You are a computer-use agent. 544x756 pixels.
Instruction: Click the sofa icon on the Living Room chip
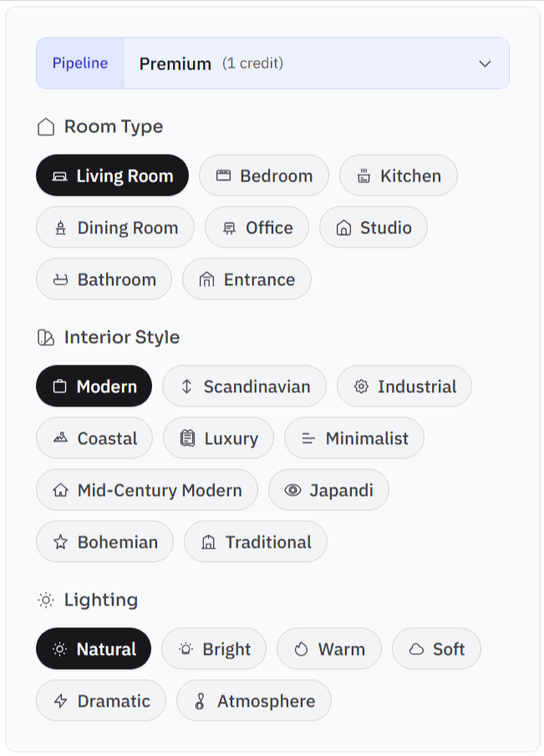click(x=60, y=176)
